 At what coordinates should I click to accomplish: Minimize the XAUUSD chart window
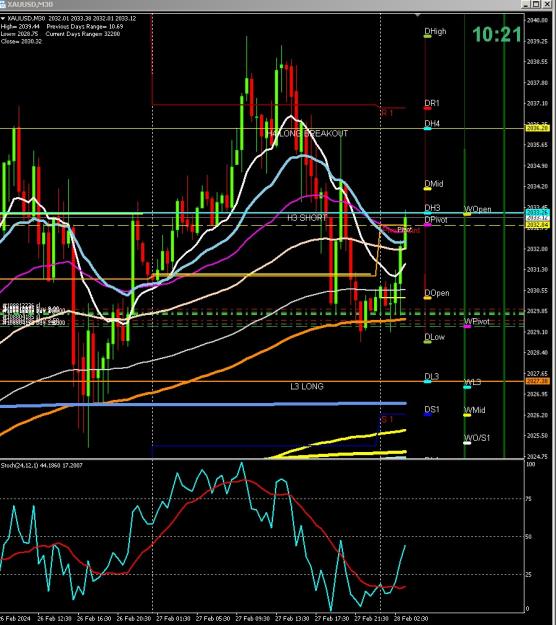pyautogui.click(x=527, y=4)
